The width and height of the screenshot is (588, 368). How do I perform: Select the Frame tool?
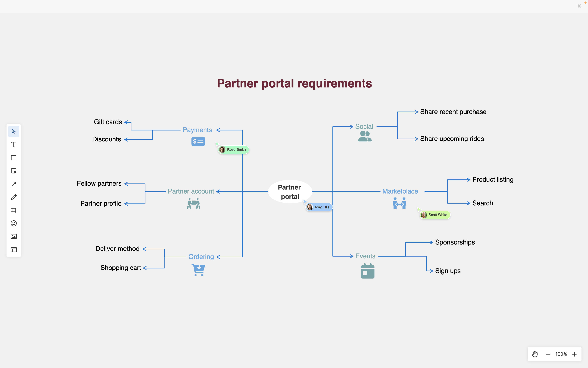click(x=14, y=210)
